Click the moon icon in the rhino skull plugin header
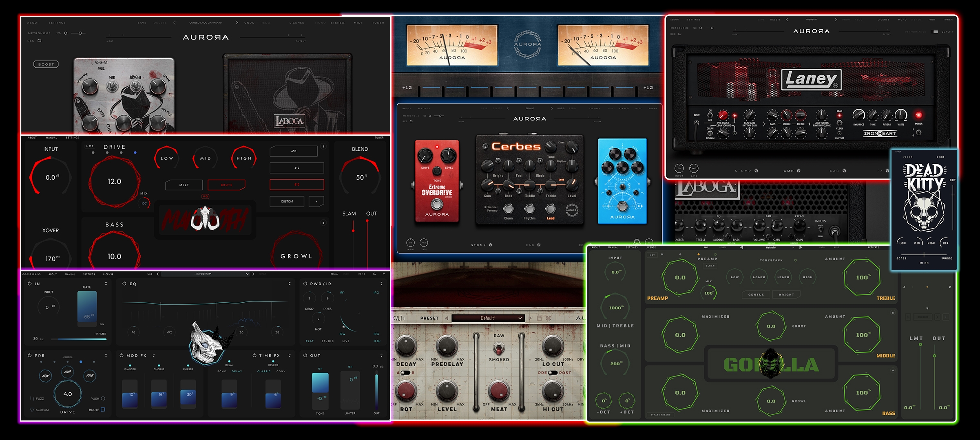The image size is (980, 440). tap(374, 274)
